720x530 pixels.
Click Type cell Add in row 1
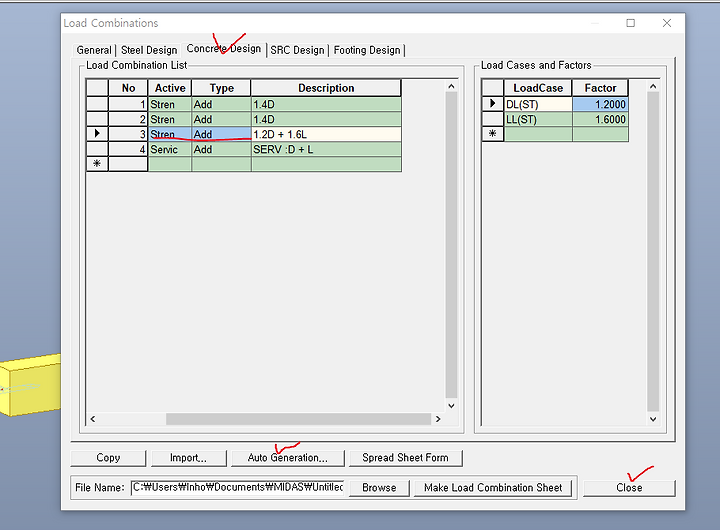221,104
